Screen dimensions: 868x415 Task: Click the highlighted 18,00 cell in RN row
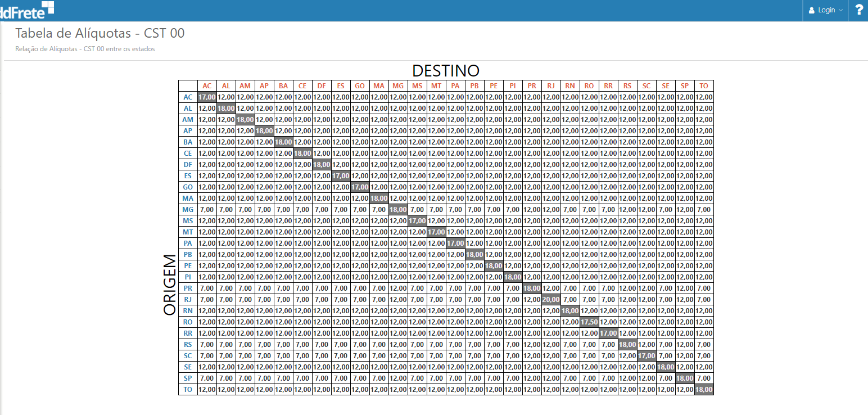(x=570, y=310)
